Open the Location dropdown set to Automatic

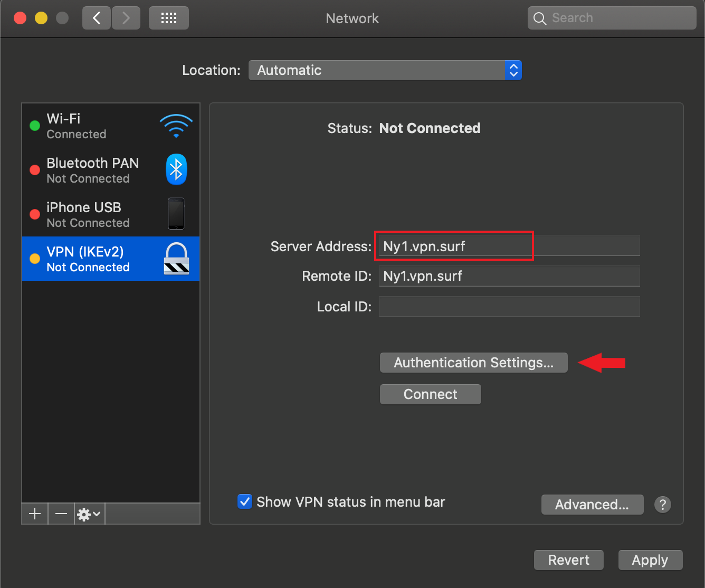[x=385, y=70]
